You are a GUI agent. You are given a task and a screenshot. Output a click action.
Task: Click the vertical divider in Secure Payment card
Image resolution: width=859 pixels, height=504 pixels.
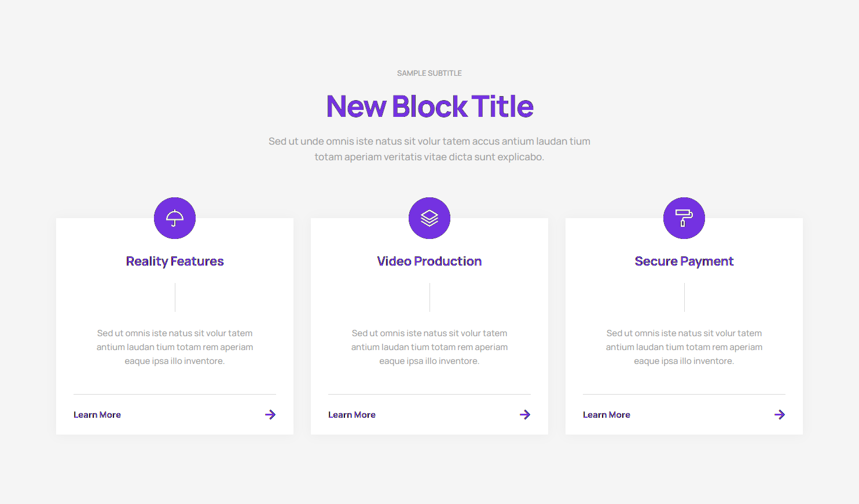pos(684,297)
